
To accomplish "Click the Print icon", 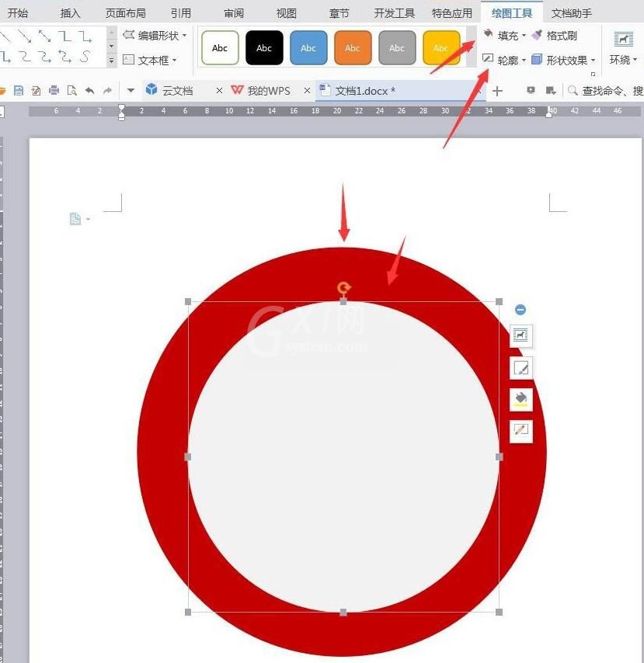I will click(54, 90).
